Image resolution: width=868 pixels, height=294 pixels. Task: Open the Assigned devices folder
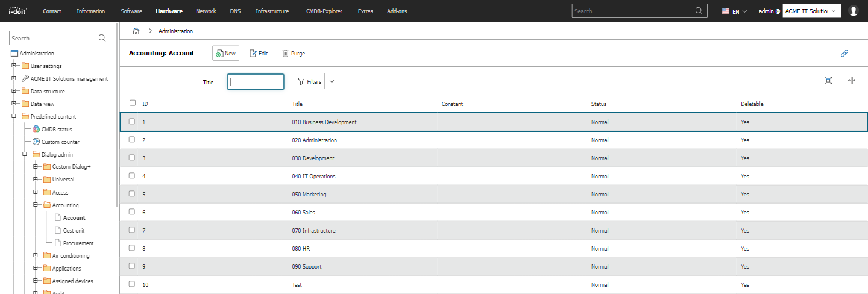tap(72, 281)
